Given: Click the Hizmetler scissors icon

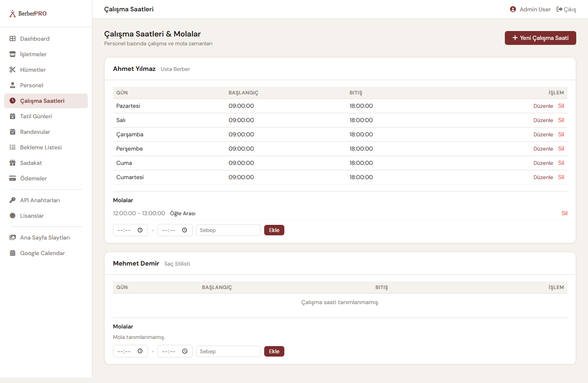Looking at the screenshot, I should pos(13,70).
